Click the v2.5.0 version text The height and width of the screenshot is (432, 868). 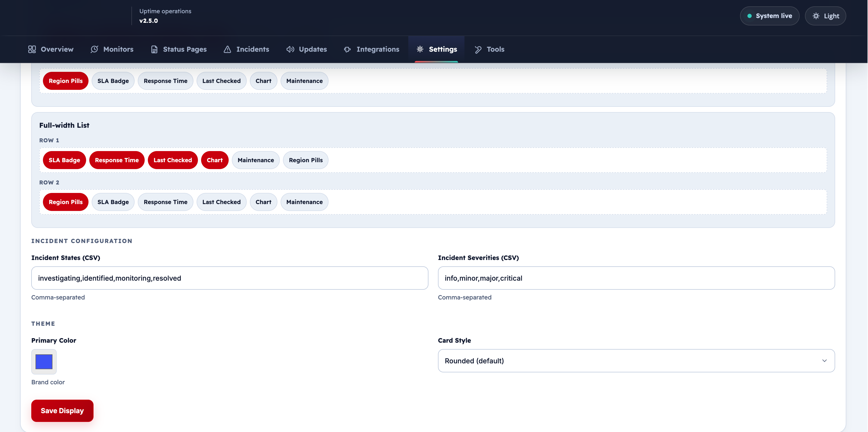(x=149, y=21)
